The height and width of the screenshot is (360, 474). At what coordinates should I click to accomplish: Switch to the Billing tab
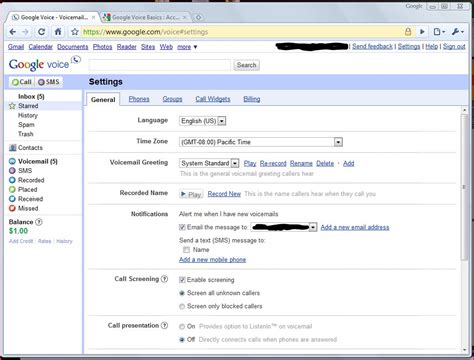click(x=252, y=99)
